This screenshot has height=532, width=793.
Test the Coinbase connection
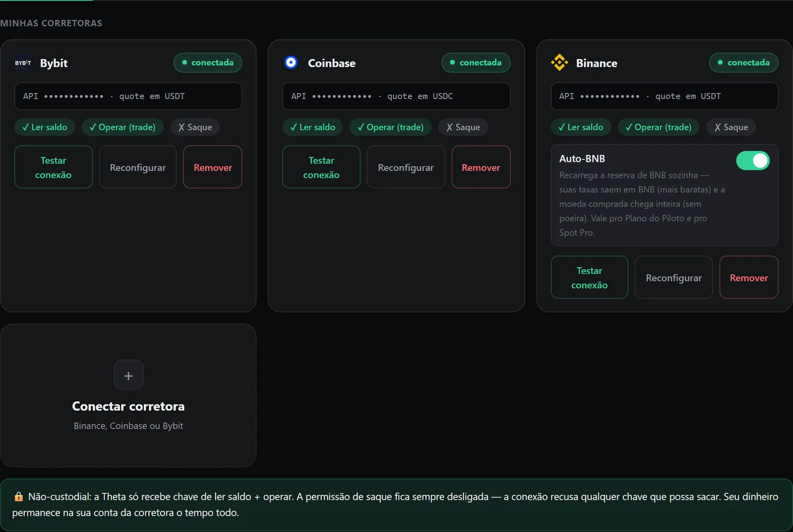[321, 167]
